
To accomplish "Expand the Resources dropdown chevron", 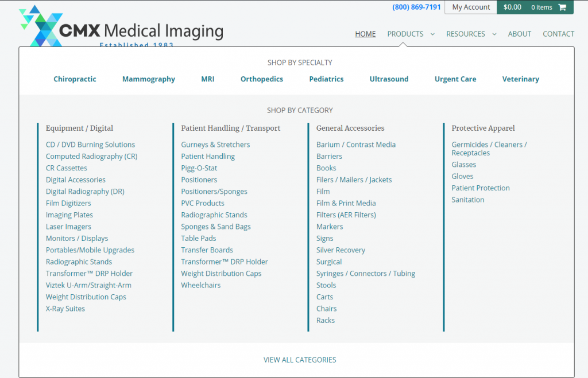I will coord(494,34).
